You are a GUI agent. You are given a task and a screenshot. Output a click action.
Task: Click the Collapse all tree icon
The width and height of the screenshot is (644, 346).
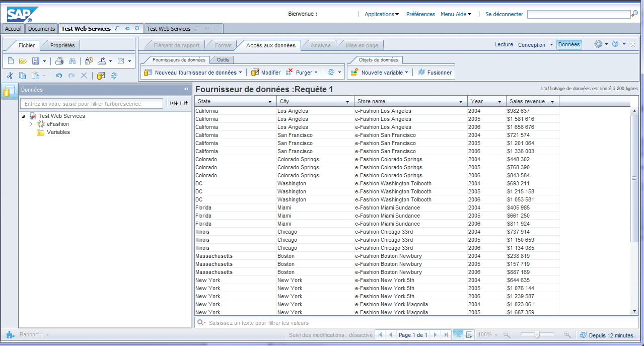point(184,103)
